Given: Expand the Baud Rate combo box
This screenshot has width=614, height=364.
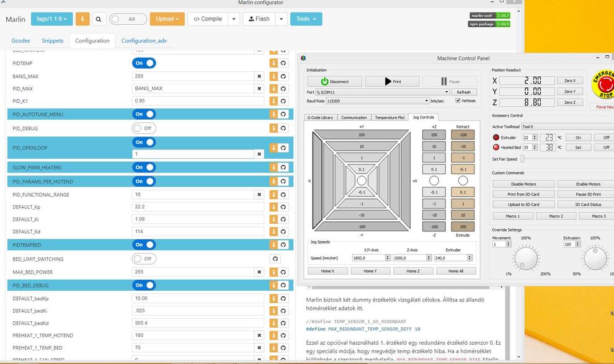Looking at the screenshot, I should pos(426,100).
